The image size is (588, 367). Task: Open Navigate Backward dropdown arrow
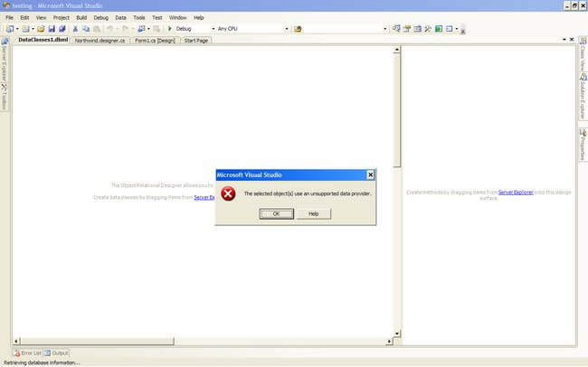(x=149, y=29)
